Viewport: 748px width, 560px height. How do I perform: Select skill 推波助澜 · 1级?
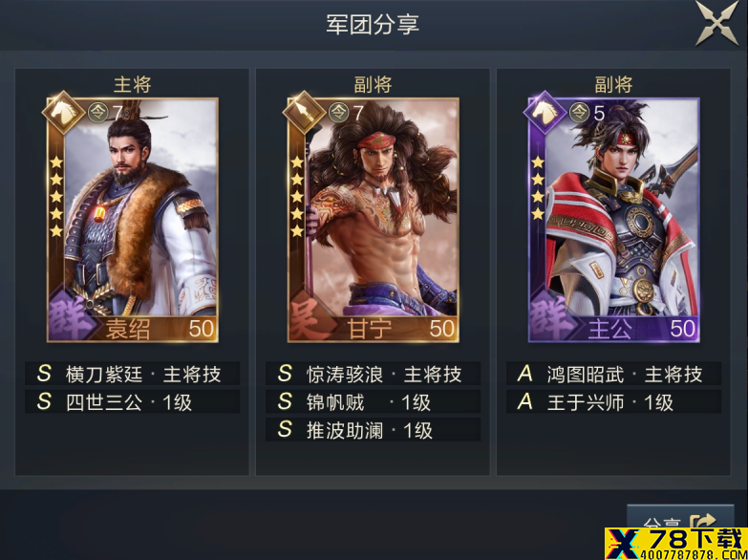pyautogui.click(x=374, y=430)
